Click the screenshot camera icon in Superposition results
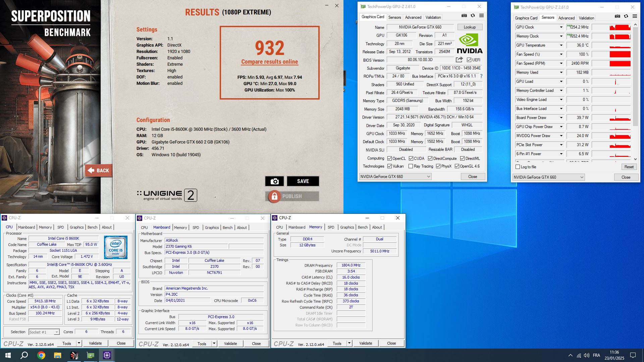Image resolution: width=644 pixels, height=362 pixels. (x=274, y=181)
